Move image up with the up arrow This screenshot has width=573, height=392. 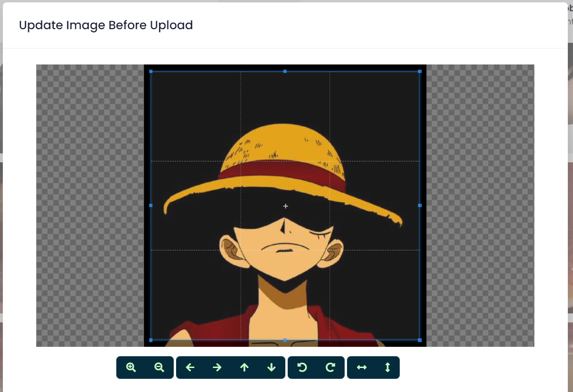click(x=244, y=368)
